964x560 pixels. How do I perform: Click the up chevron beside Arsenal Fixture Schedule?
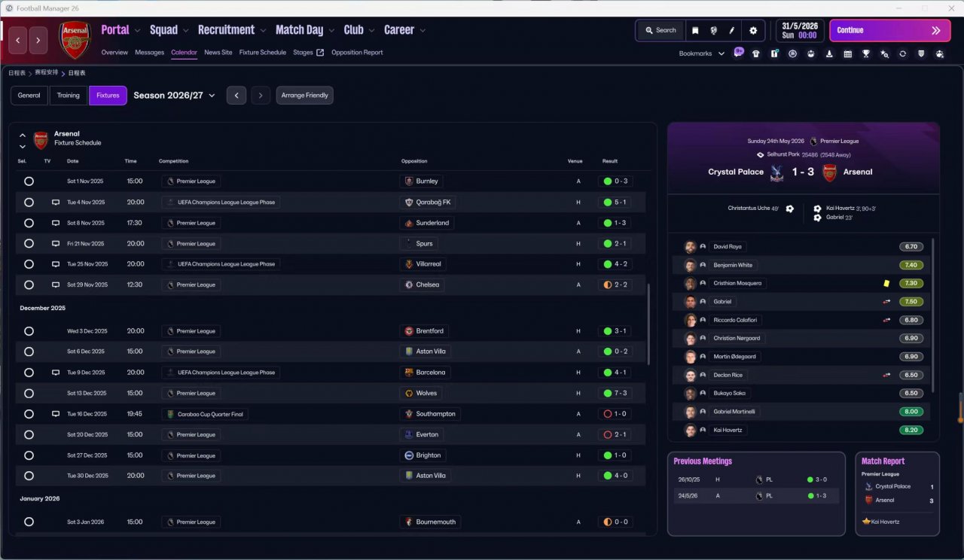[x=23, y=135]
